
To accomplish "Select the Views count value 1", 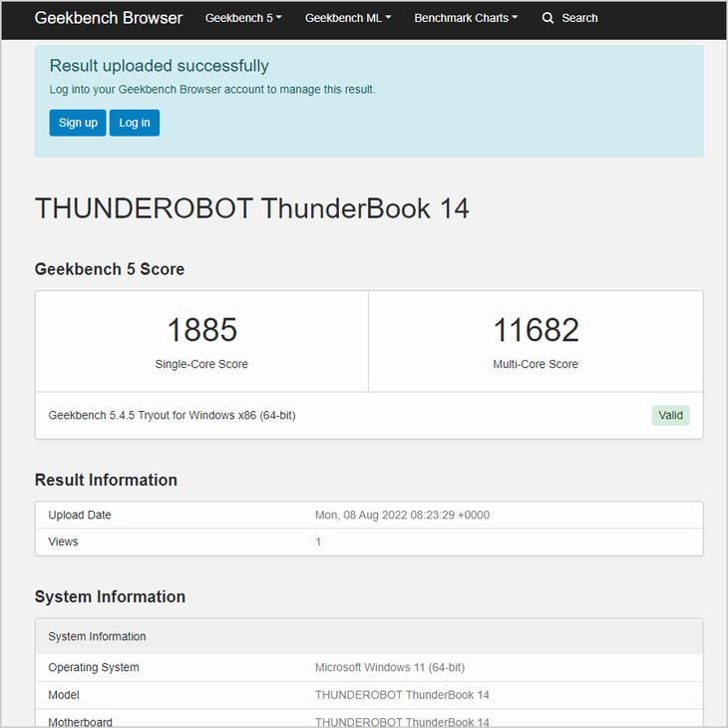I will 318,542.
